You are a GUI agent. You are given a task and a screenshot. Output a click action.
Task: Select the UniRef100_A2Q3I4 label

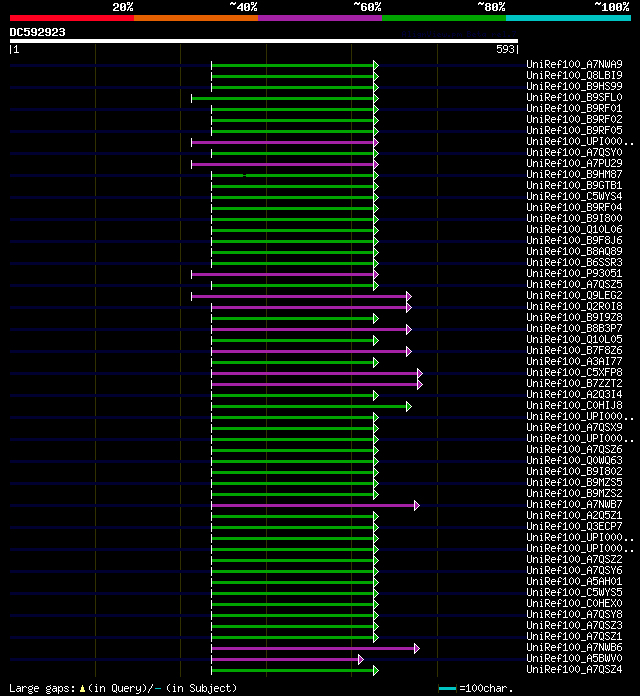(x=574, y=394)
